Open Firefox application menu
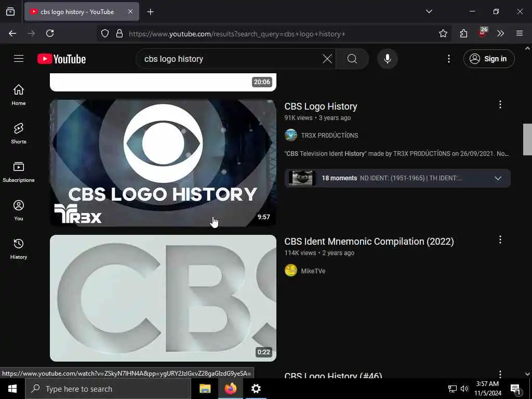The image size is (532, 399). click(520, 33)
